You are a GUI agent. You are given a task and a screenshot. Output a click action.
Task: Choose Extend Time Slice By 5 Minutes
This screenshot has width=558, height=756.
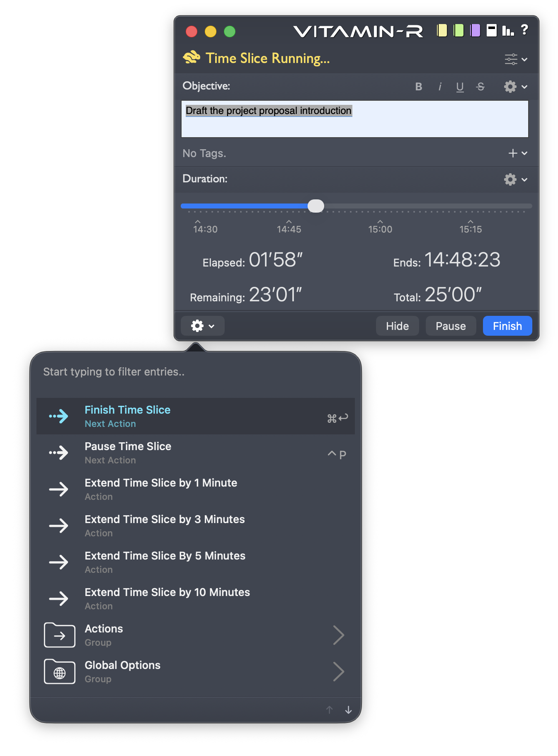196,562
